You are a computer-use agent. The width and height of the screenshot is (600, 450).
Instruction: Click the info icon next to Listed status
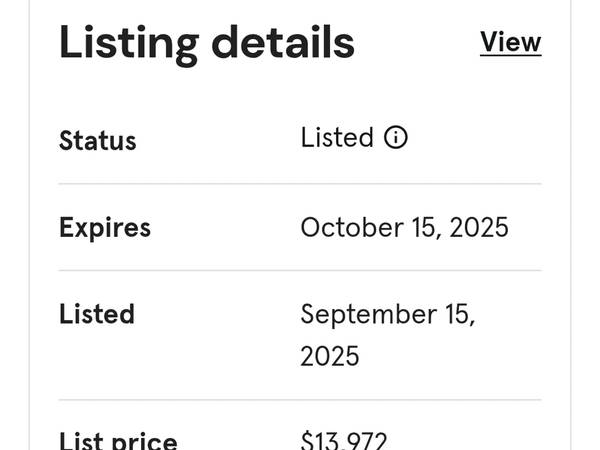396,137
